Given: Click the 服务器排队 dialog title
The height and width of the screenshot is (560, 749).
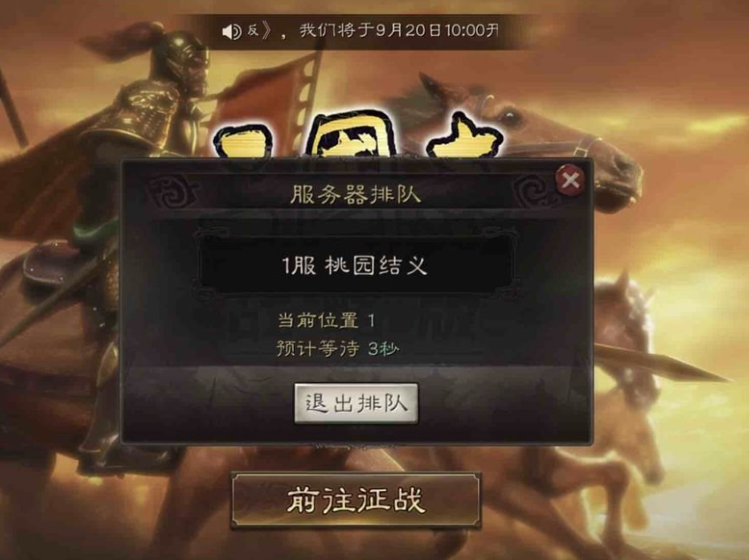Looking at the screenshot, I should (x=355, y=195).
